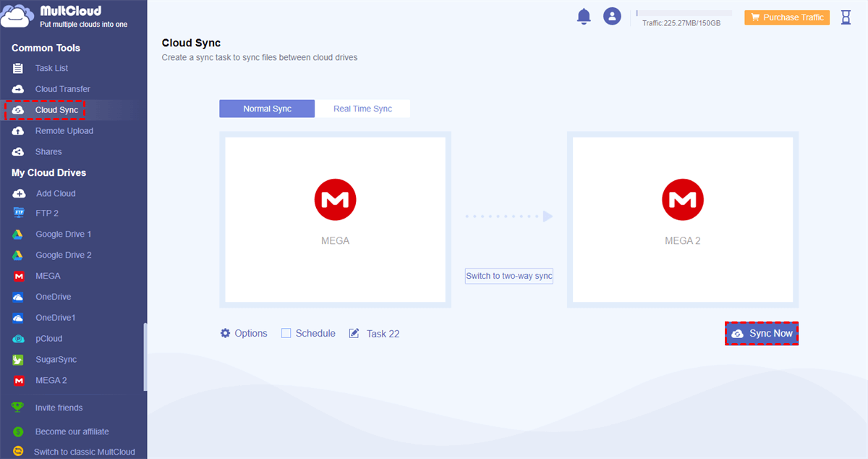Image resolution: width=868 pixels, height=459 pixels.
Task: Click the Options gear icon
Action: click(225, 333)
